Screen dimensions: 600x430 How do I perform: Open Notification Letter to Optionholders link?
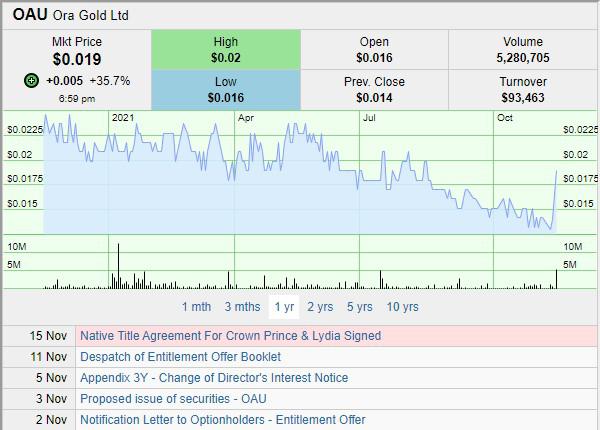click(222, 420)
